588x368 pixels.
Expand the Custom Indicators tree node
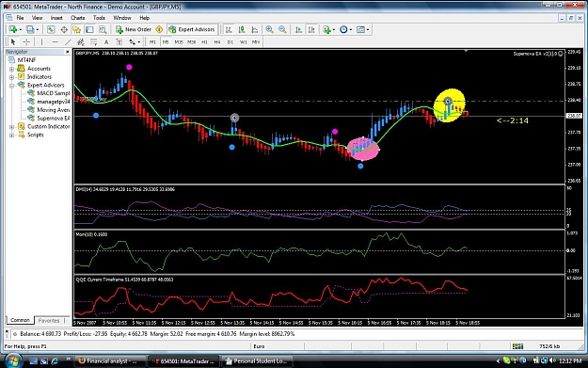click(x=11, y=127)
